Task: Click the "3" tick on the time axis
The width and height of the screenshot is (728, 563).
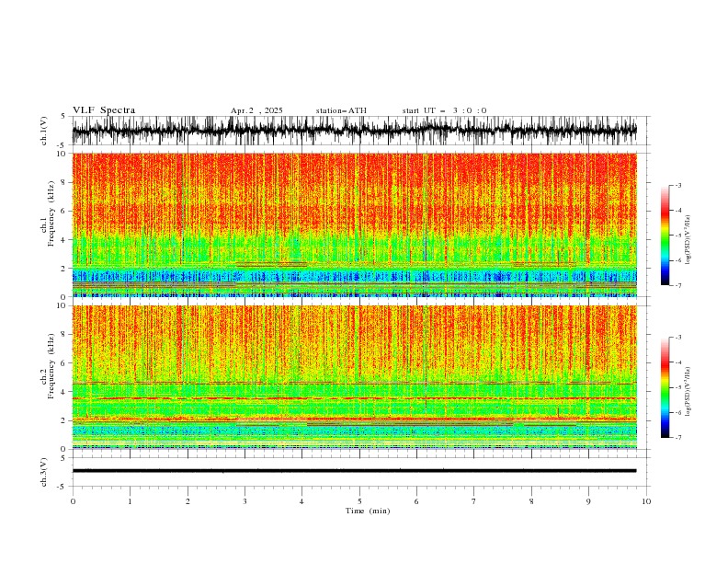Action: point(245,501)
